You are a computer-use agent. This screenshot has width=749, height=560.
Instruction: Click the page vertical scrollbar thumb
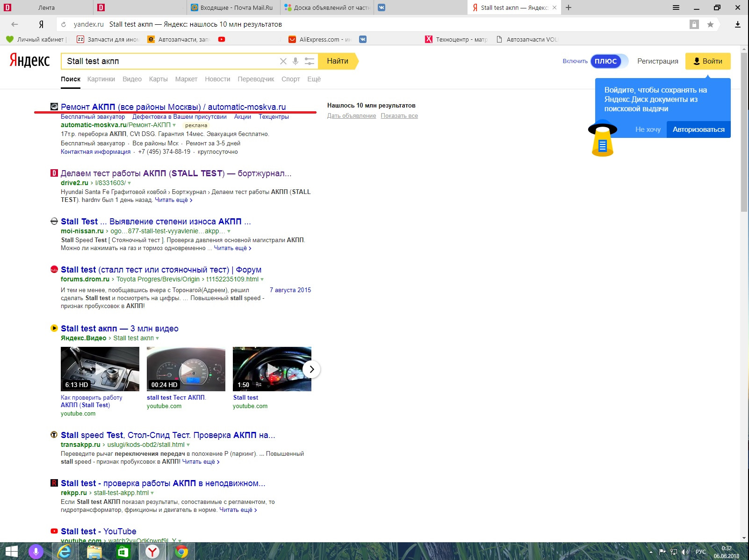[x=744, y=132]
